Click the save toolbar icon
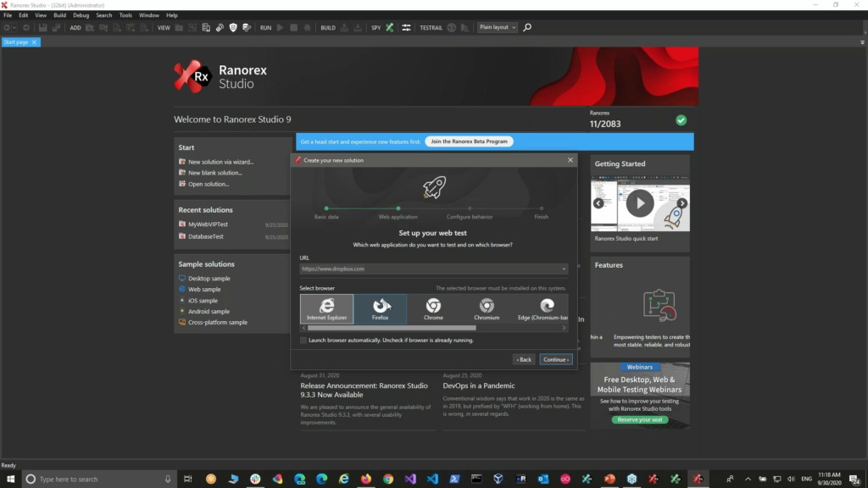The height and width of the screenshot is (488, 868). [x=42, y=28]
